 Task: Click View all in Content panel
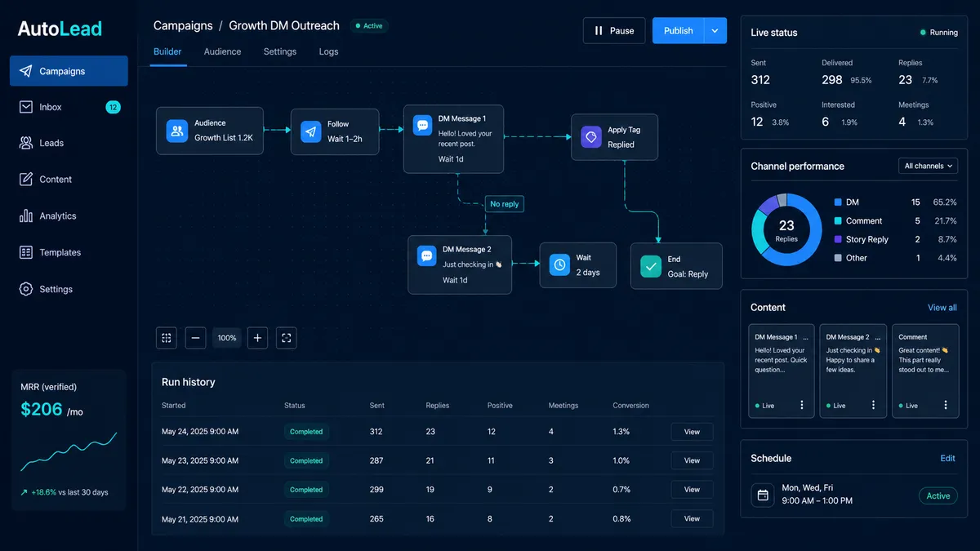[942, 308]
